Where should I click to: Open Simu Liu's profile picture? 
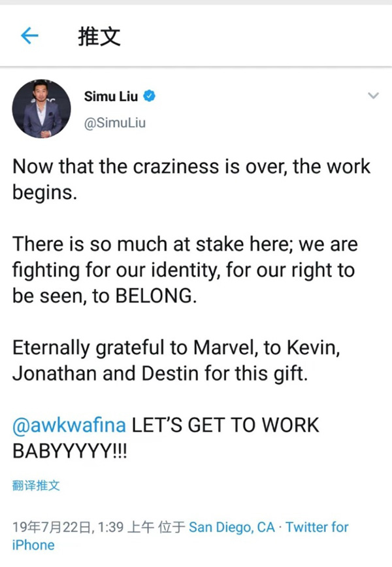pyautogui.click(x=42, y=109)
